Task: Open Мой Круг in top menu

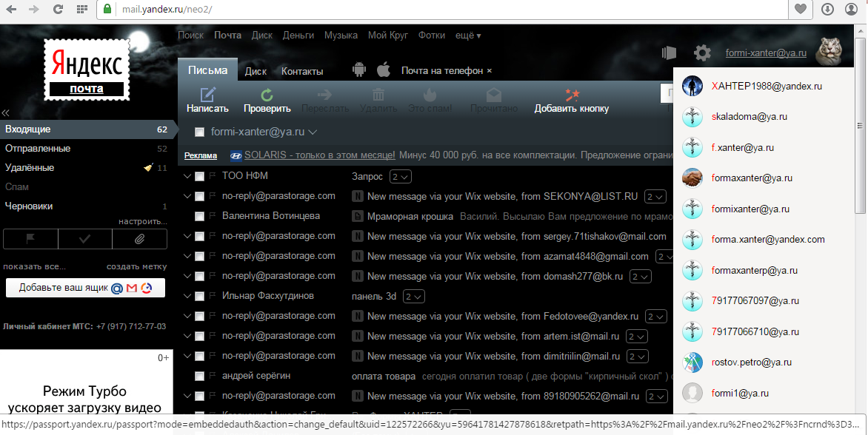Action: tap(388, 36)
